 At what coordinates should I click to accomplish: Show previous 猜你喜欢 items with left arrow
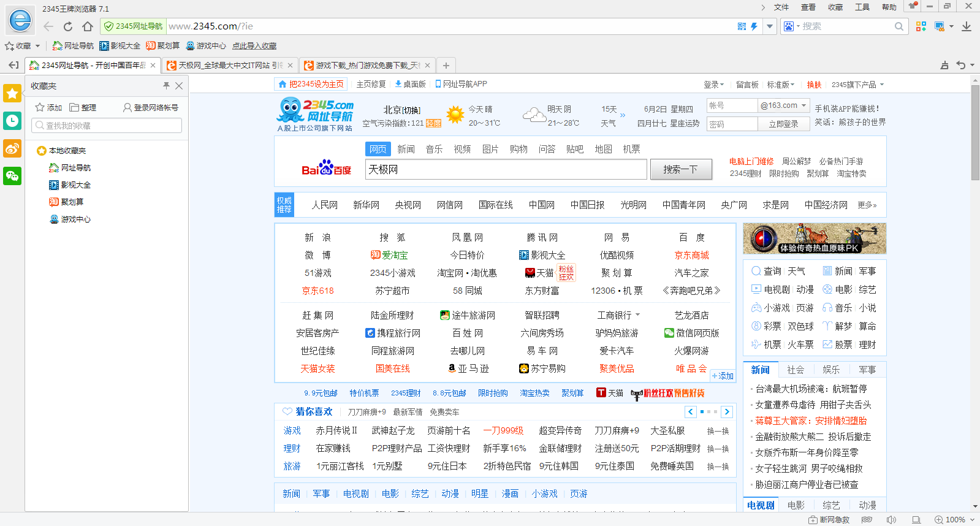(691, 412)
